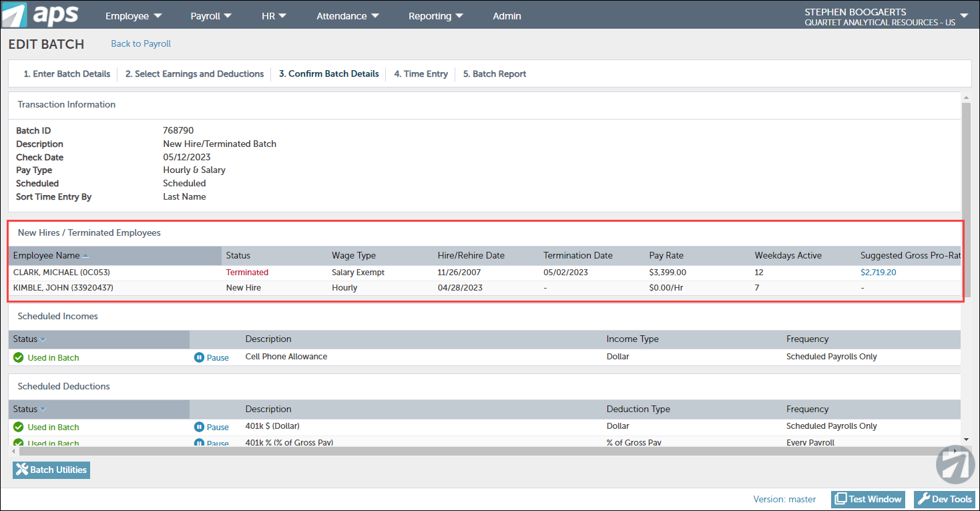The image size is (980, 511).
Task: Expand the user account dropdown arrow
Action: click(x=964, y=15)
